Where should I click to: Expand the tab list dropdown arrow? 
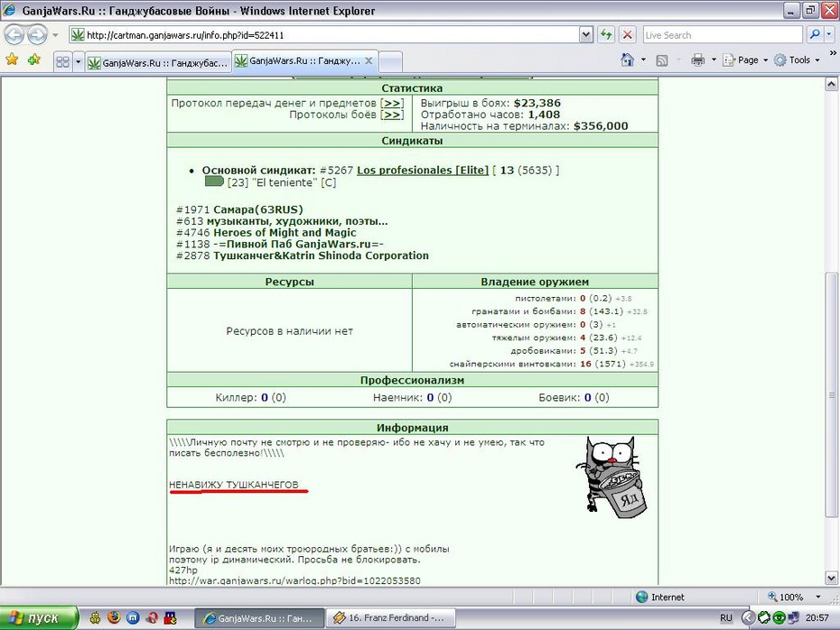tap(79, 62)
